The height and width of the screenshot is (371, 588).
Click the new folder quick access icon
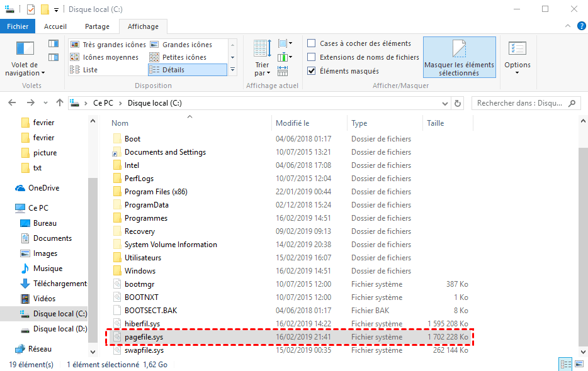click(x=45, y=9)
